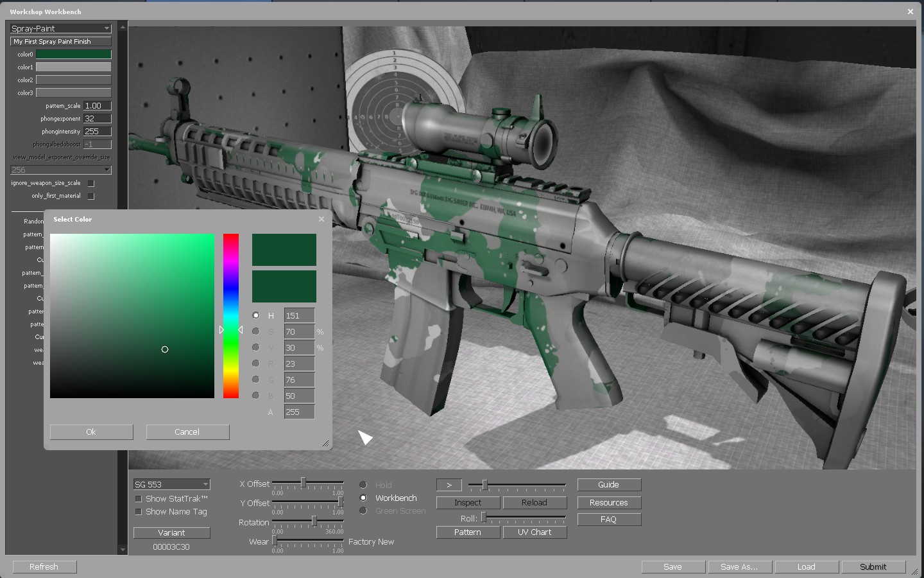Click the rainbow hue slider strip

(x=231, y=316)
